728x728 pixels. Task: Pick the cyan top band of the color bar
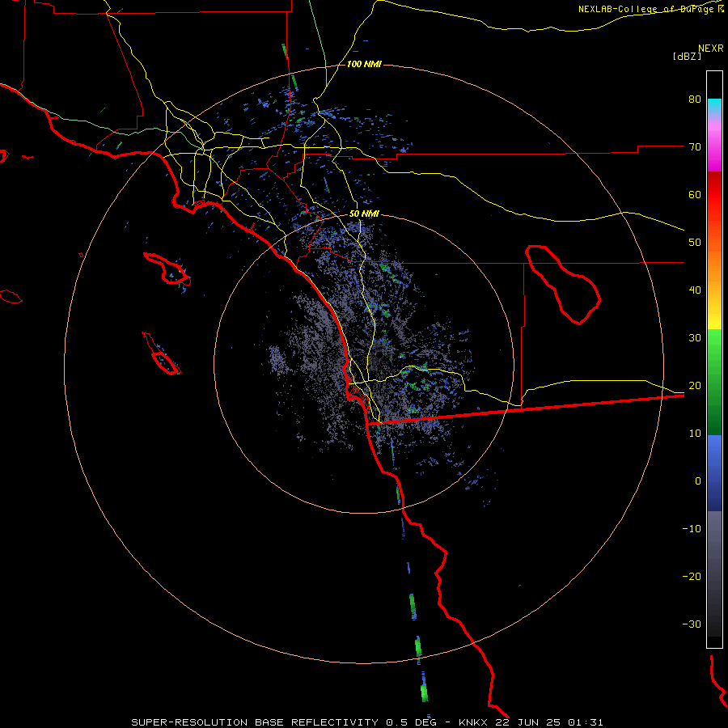point(714,104)
